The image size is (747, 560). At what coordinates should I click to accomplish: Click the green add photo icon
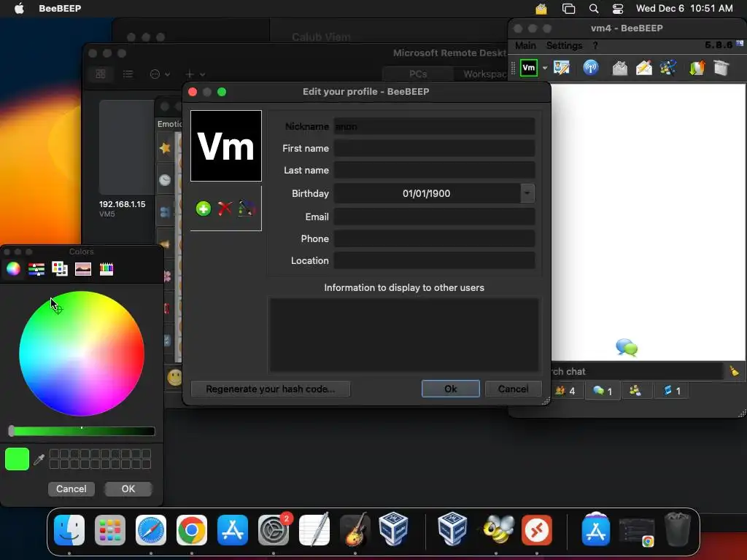tap(204, 209)
